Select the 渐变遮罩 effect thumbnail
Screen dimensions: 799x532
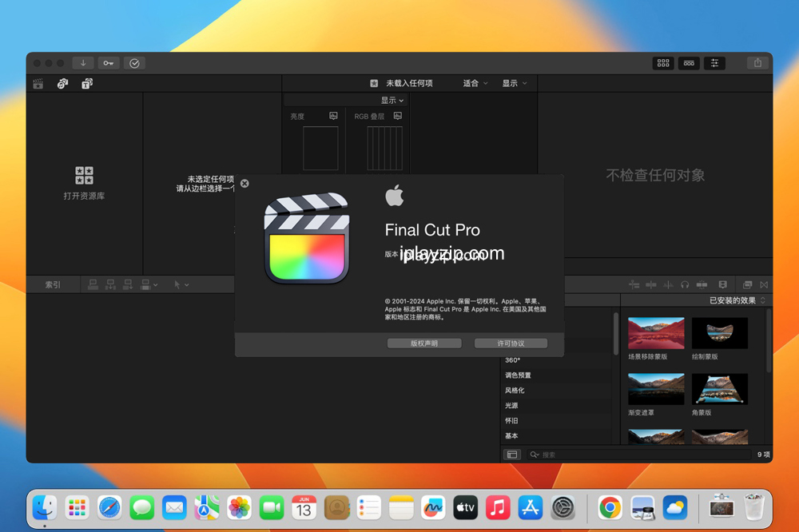coord(656,389)
